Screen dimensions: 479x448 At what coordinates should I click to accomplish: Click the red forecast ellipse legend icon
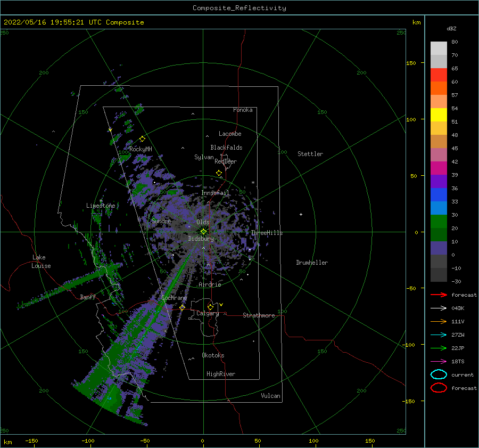click(x=439, y=388)
